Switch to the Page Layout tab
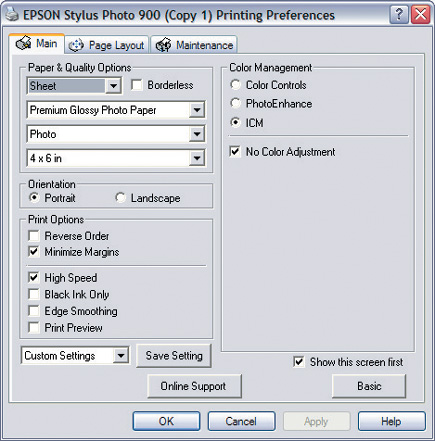Screen dimensions: 435x441 click(x=106, y=45)
